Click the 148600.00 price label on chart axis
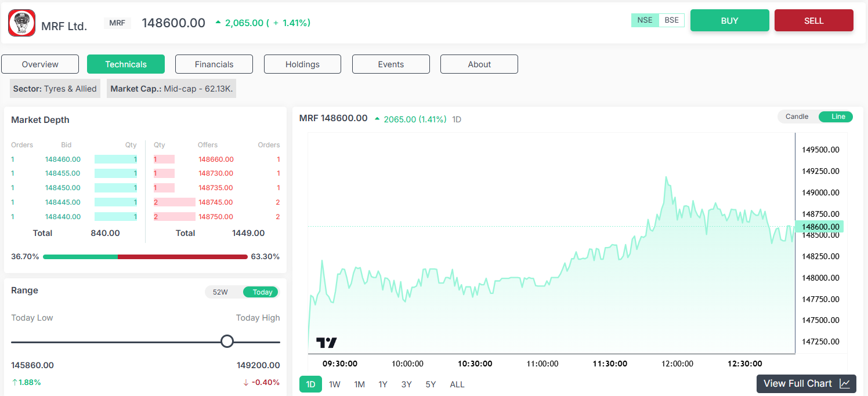868x396 pixels. click(x=819, y=227)
